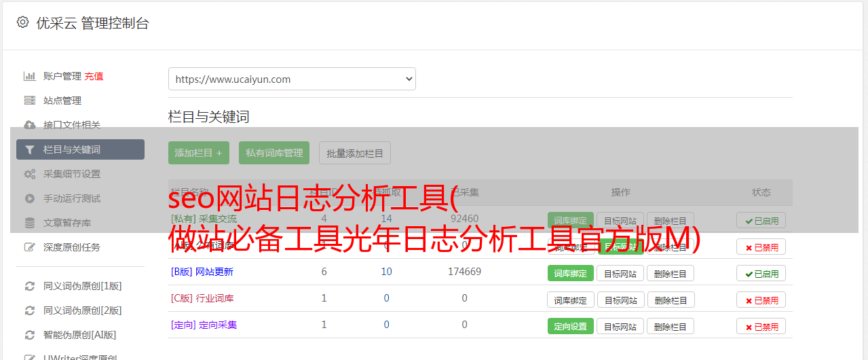Viewport: 868px width, 360px height.
Task: Click the collected count 92460
Action: coord(464,219)
